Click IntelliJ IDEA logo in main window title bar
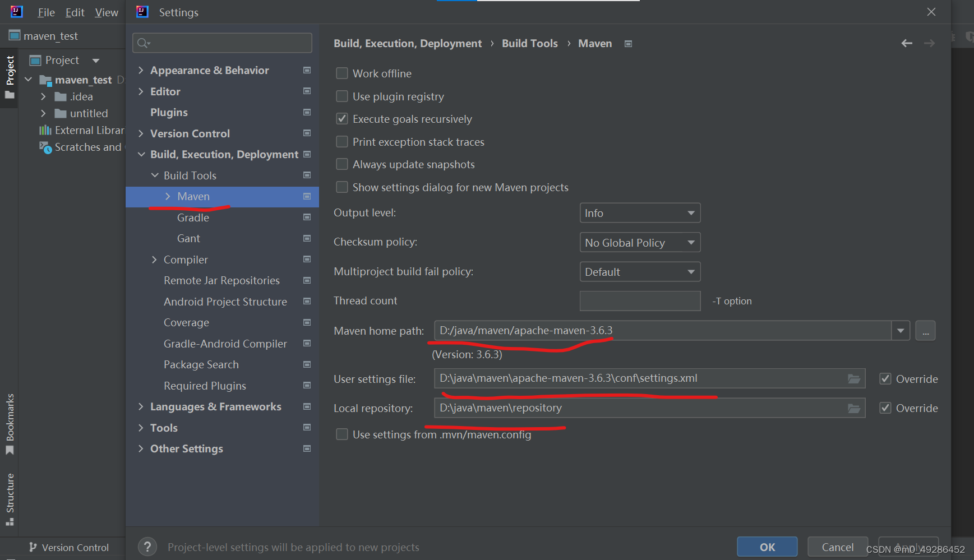The width and height of the screenshot is (974, 560). [17, 12]
